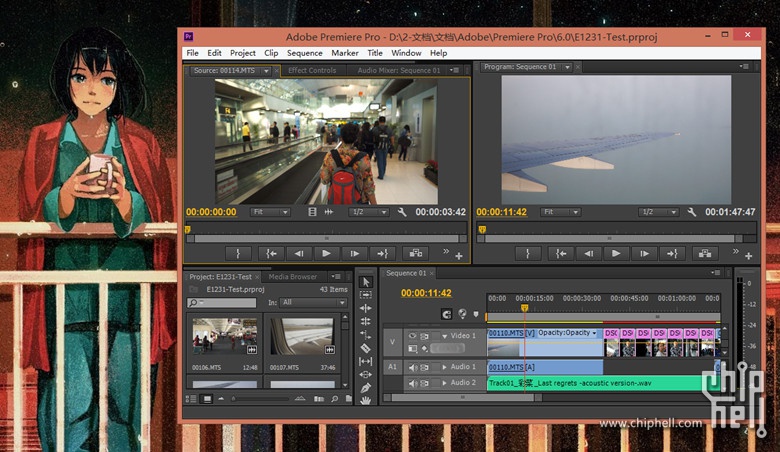Select the Pen tool in the tools panel

(x=366, y=387)
